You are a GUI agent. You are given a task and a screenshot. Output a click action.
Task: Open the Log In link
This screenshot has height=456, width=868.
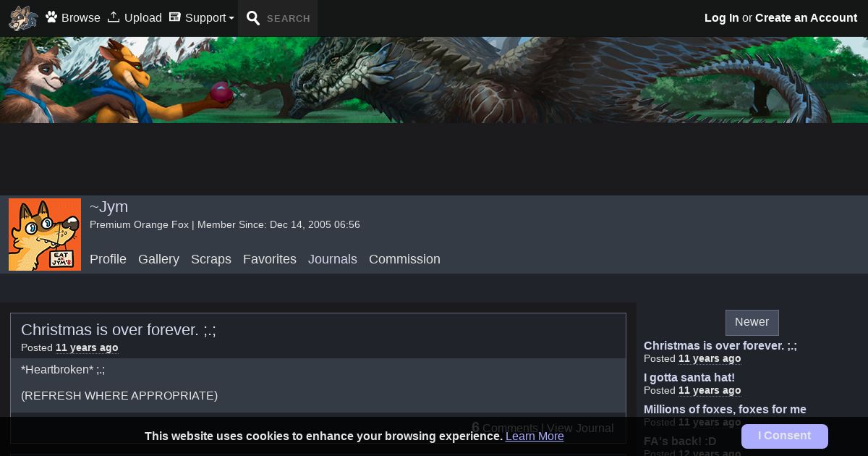[722, 17]
